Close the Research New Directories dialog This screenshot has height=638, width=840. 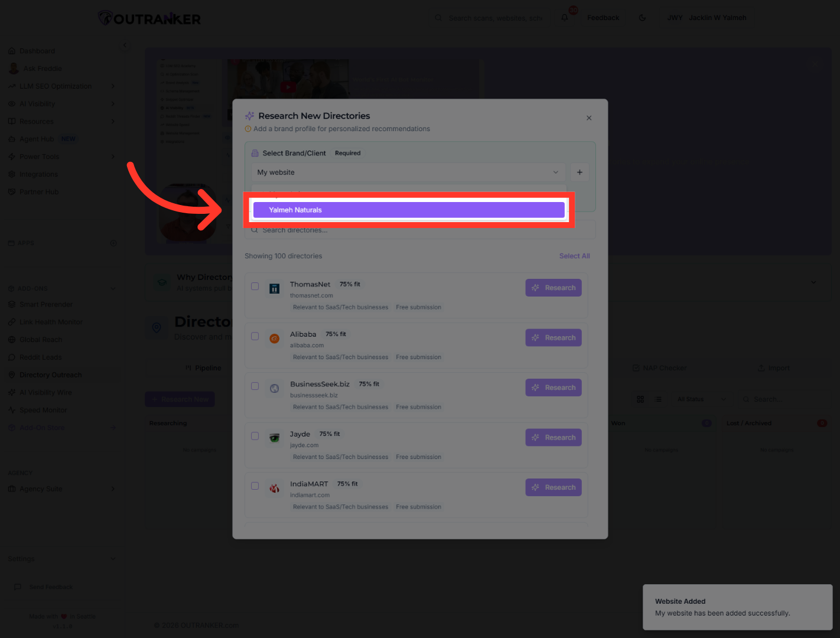(x=589, y=118)
